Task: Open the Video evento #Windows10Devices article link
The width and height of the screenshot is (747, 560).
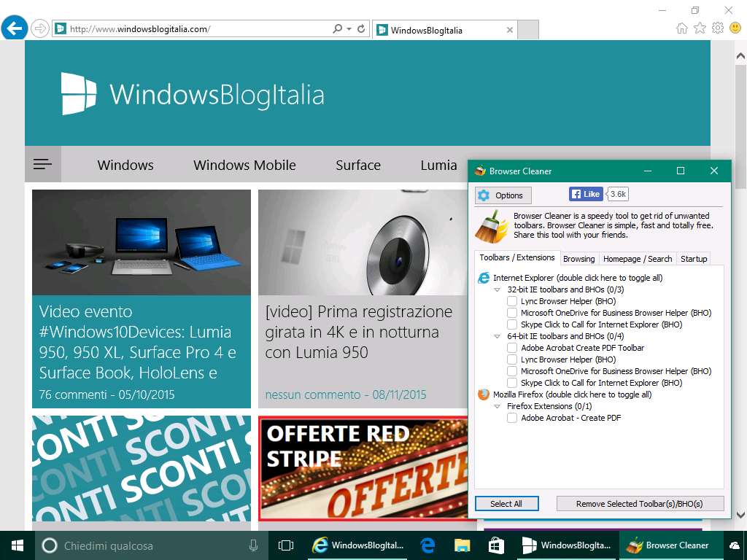Action: coord(138,342)
